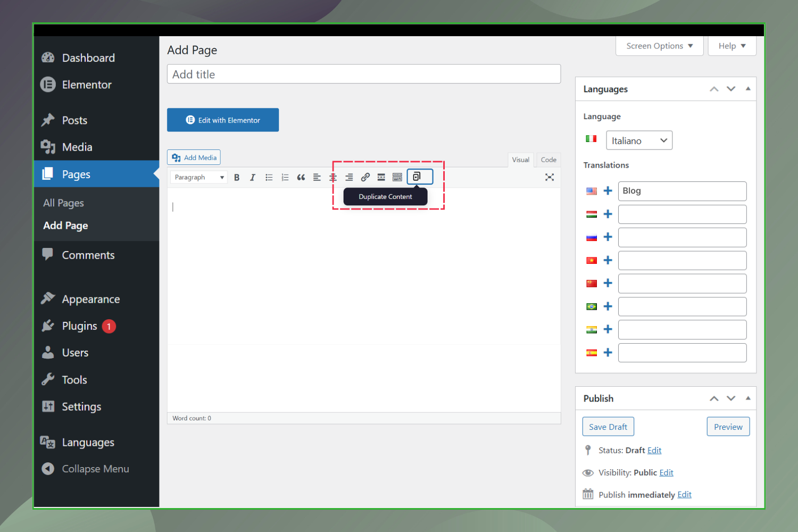Create a bulleted list via the toolbar icon
798x532 pixels.
pyautogui.click(x=269, y=177)
